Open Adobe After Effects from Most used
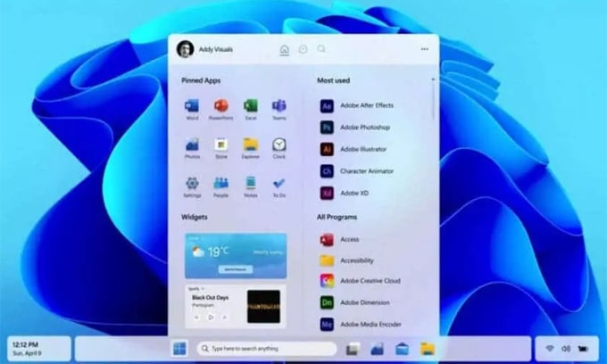The image size is (607, 364). coord(356,105)
